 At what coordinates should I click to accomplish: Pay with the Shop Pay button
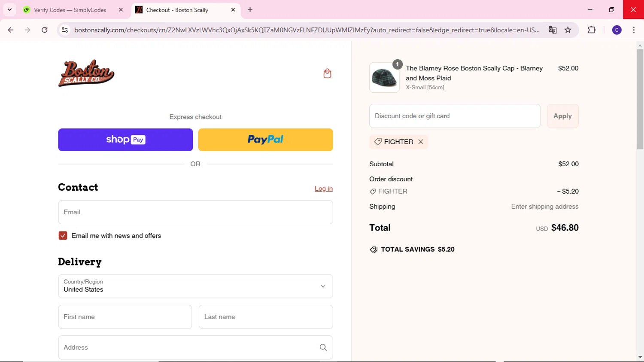(x=125, y=140)
